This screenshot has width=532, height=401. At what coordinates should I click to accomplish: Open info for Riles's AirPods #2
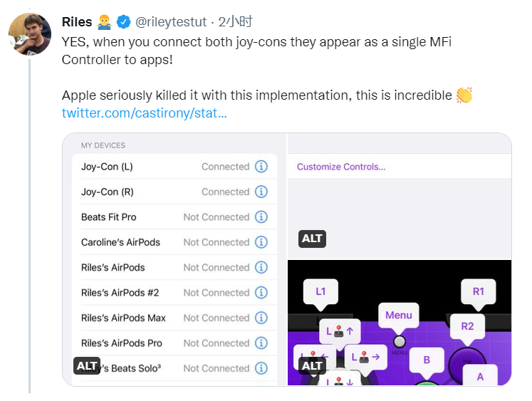(261, 293)
